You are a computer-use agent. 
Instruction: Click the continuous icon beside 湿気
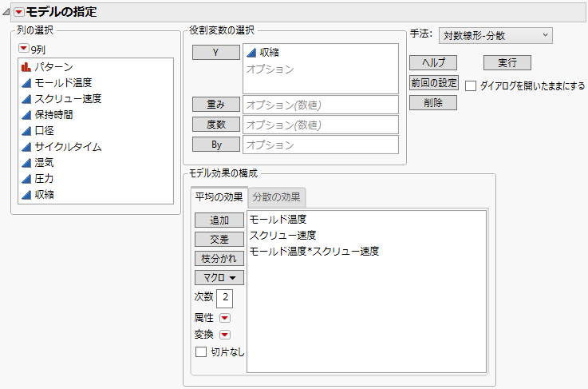point(26,163)
